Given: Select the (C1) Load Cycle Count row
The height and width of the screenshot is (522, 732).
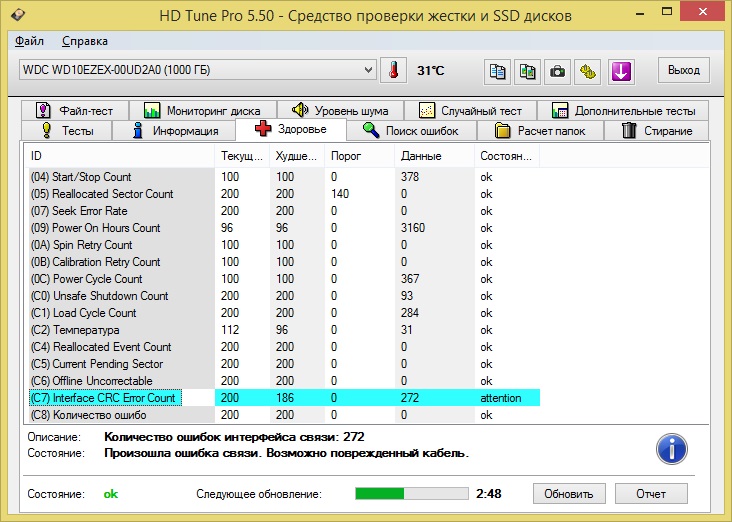Looking at the screenshot, I should coord(282,313).
